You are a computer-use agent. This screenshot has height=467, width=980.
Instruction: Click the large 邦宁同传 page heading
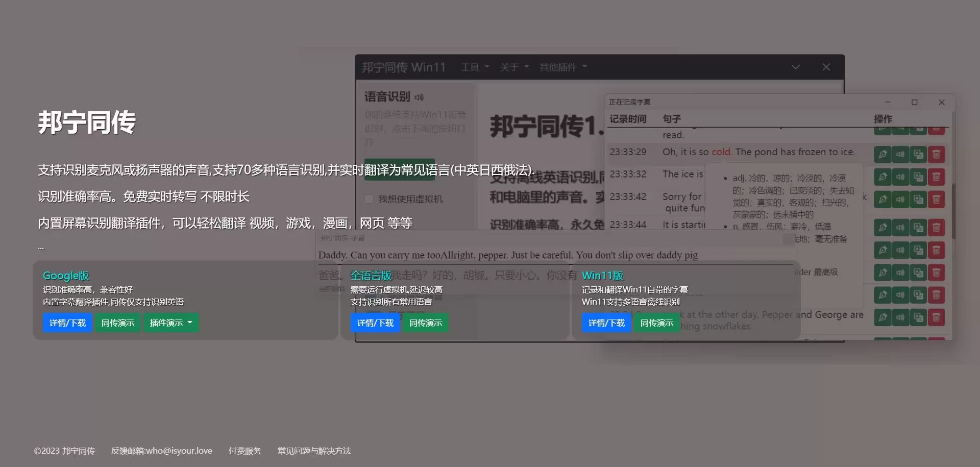tap(87, 123)
